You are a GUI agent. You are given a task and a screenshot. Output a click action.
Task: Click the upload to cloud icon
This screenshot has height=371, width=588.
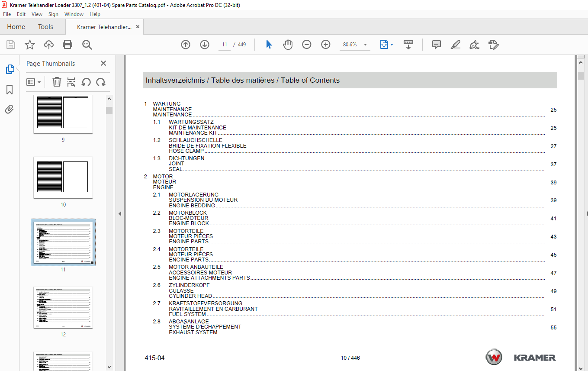tap(49, 45)
